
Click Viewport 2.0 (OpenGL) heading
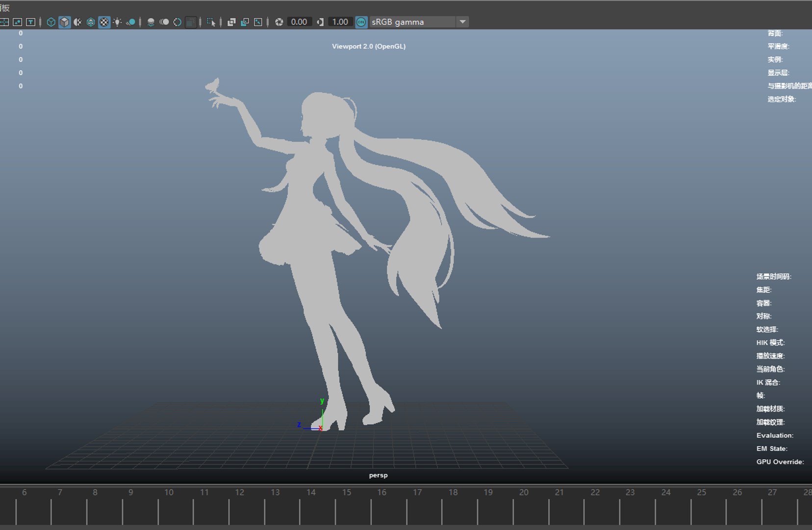pyautogui.click(x=369, y=47)
